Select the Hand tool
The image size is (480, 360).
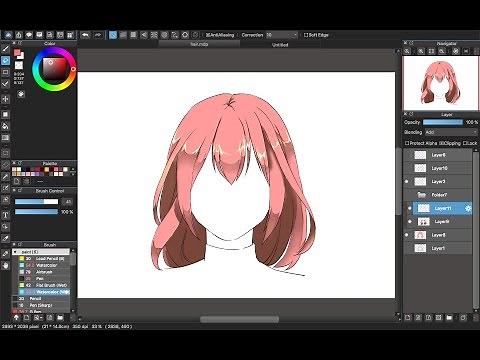[5, 265]
